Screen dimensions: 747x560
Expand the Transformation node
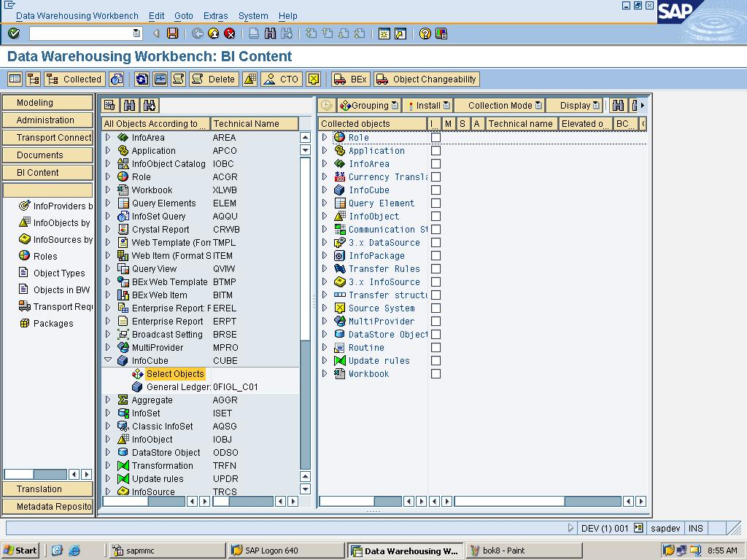coord(108,466)
